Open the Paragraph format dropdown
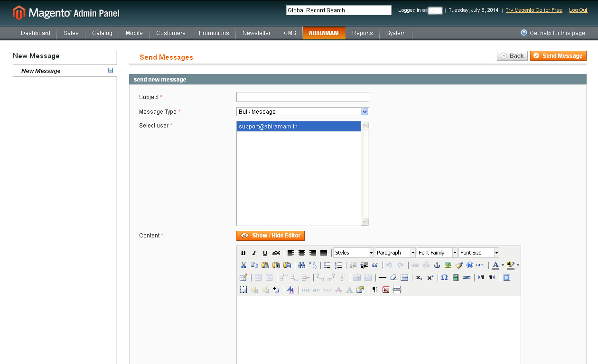Screen dimensions: 598x364 coord(395,253)
